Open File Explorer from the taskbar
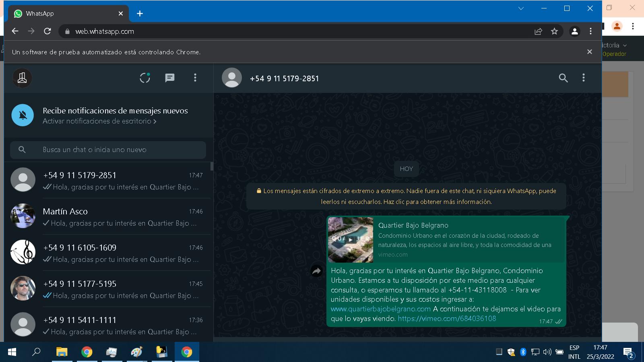Screen dimensions: 644x362 coord(62,352)
